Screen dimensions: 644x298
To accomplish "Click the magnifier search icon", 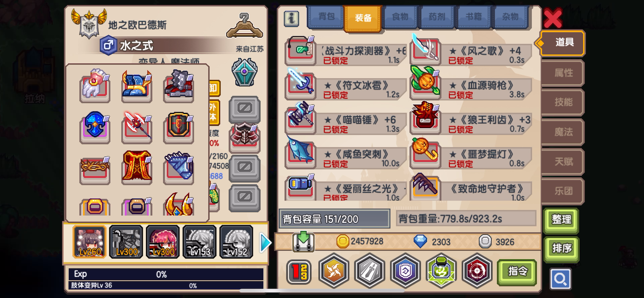I will 560,279.
